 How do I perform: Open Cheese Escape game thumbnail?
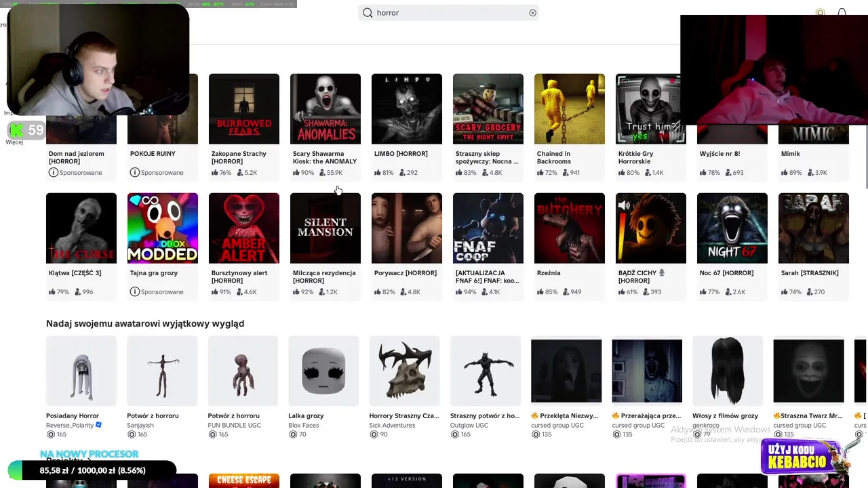244,481
